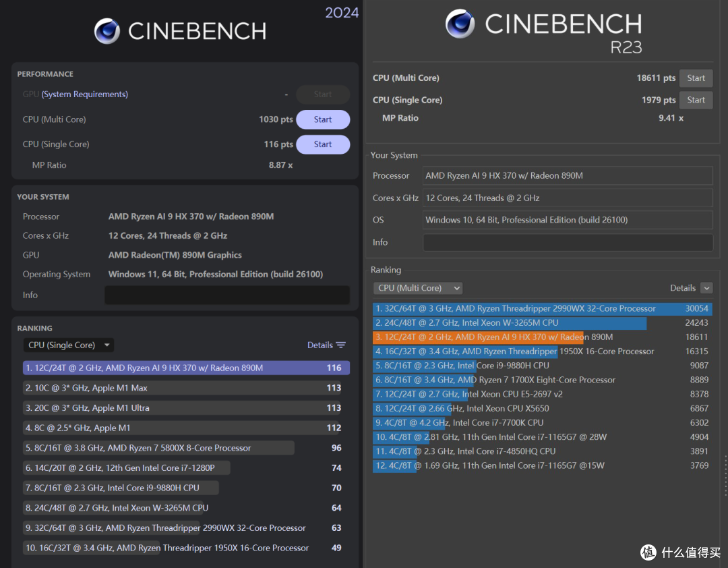Start the R23 CPU (Multi Core) benchmark

[696, 78]
